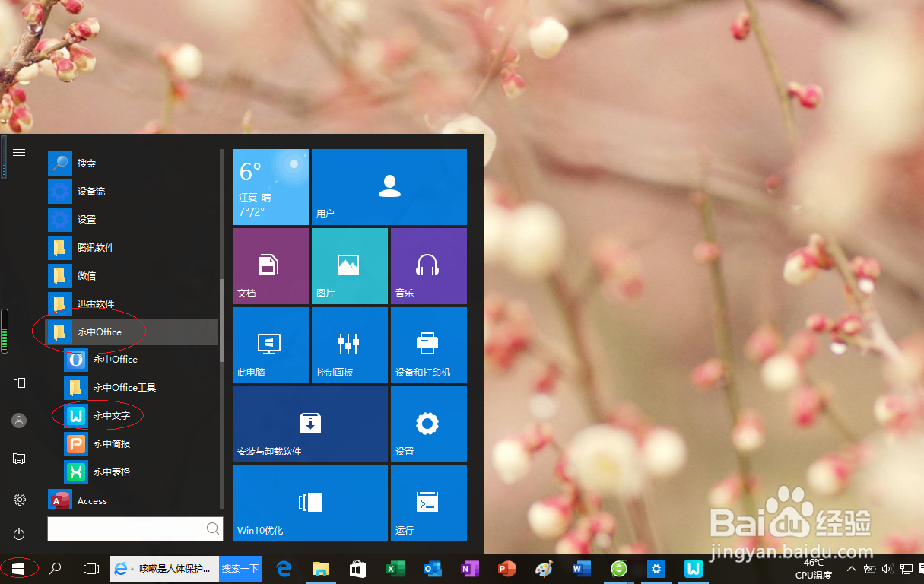Open the 设备和打印机 tile
Screen dimensions: 924x584
pos(429,345)
